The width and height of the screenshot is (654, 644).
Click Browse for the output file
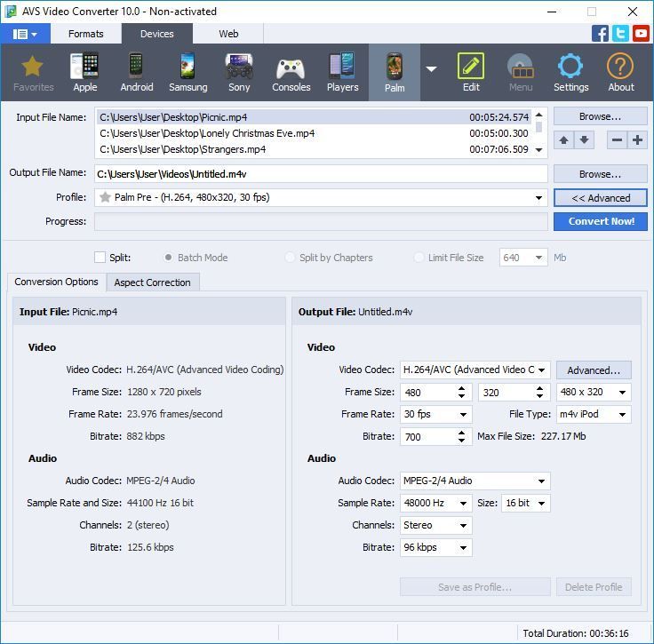[x=600, y=174]
